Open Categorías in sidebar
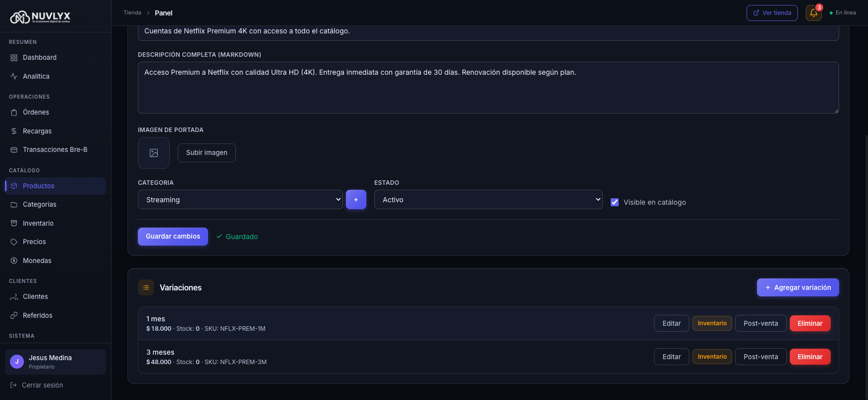This screenshot has width=868, height=400. point(55,205)
